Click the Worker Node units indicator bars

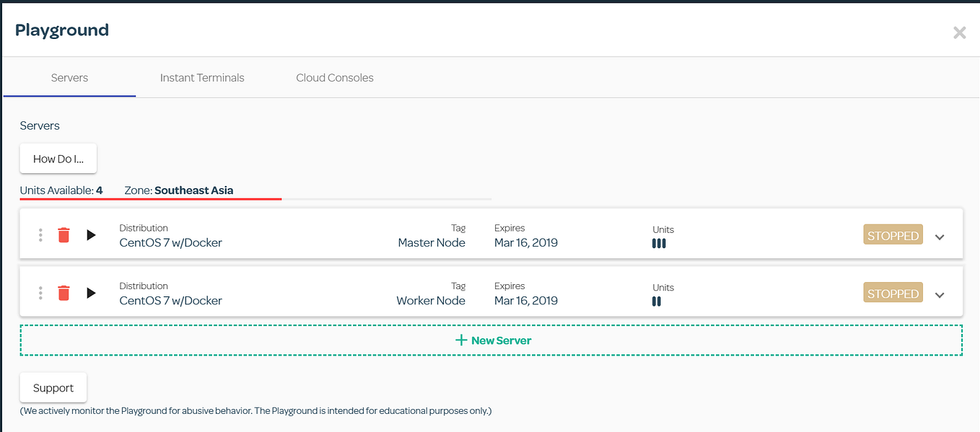[x=657, y=301]
